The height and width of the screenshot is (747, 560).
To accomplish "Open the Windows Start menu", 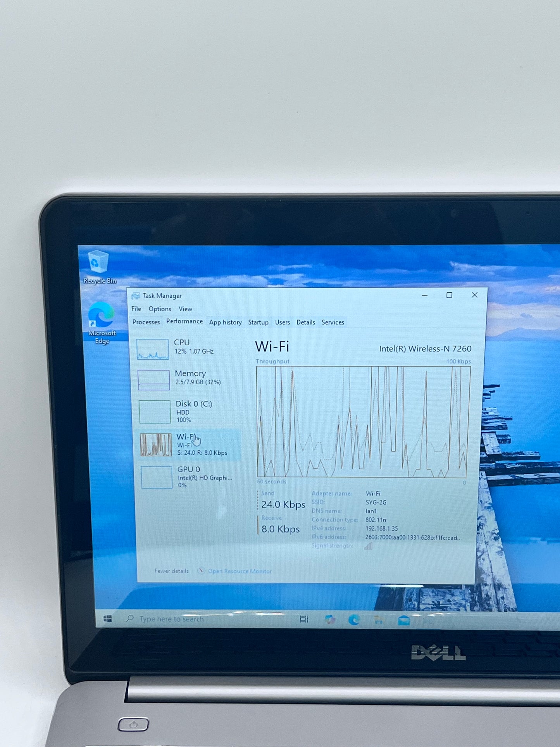I will pos(108,619).
